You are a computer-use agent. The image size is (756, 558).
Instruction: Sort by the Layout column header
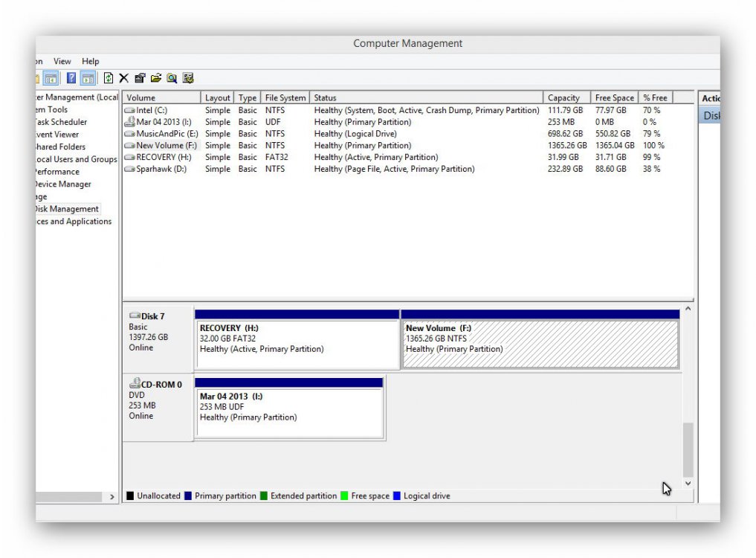tap(217, 97)
